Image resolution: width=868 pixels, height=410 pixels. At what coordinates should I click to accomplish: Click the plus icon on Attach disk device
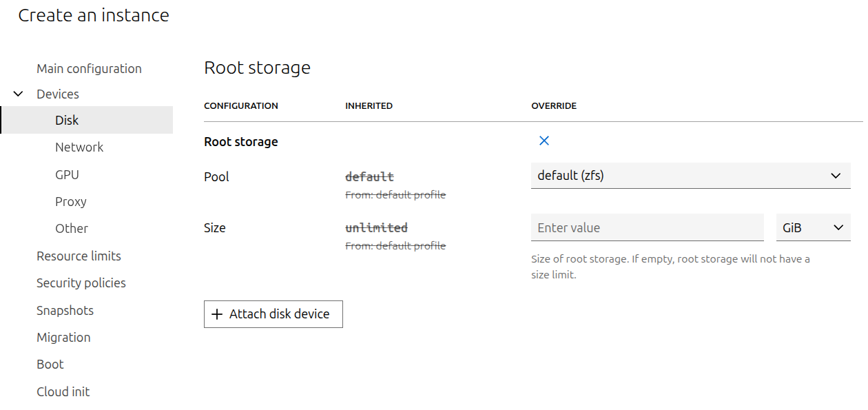tap(217, 314)
